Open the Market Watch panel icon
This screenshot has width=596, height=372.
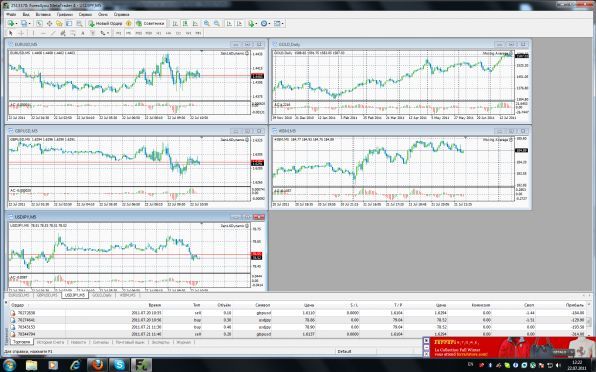click(x=39, y=24)
